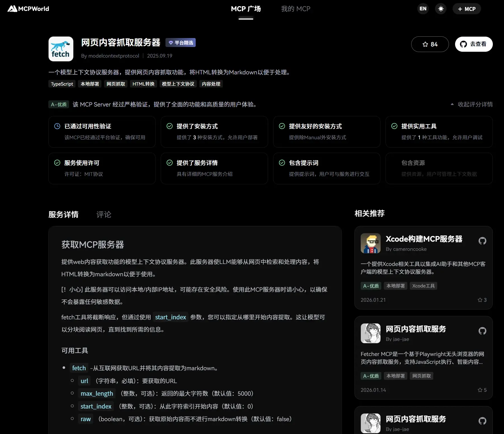Open GitHub icon on Xcode构建MCP服务器 card

pos(482,241)
